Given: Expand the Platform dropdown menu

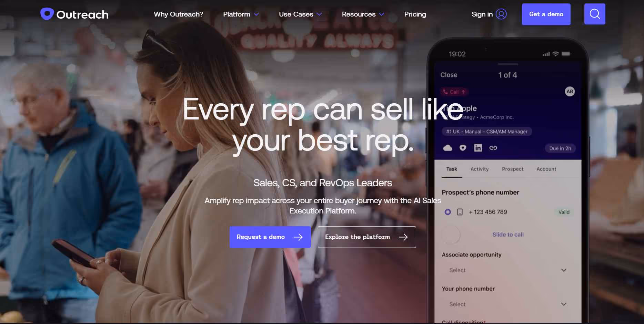Looking at the screenshot, I should (241, 14).
